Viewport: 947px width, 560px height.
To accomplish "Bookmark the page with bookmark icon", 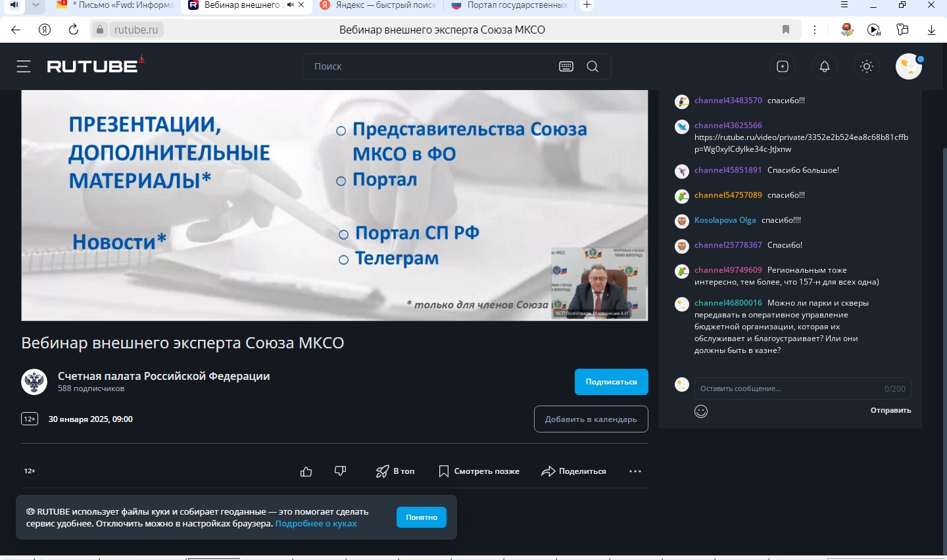I will point(786,30).
